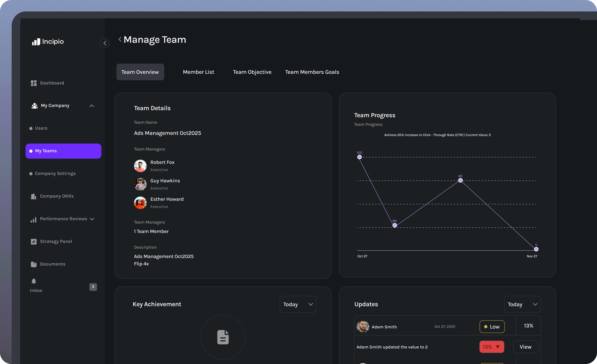Select Users under My Company
This screenshot has height=364, width=597.
(x=41, y=128)
